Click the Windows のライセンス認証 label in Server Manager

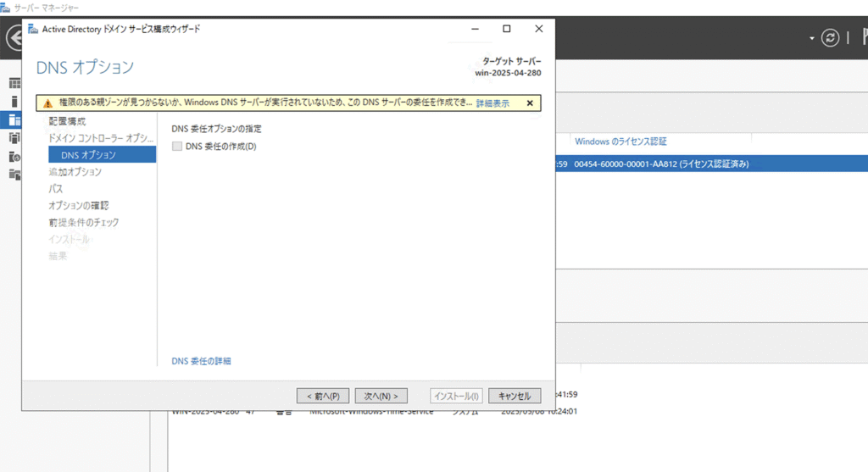coord(620,142)
